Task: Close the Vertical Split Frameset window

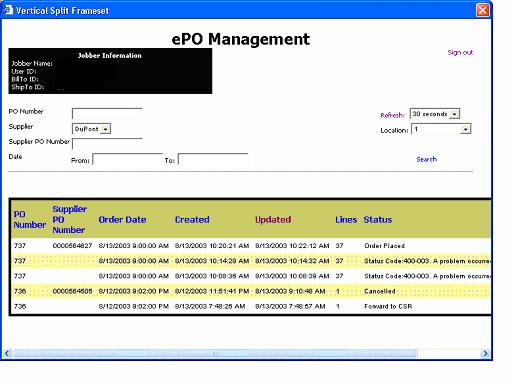Action: point(483,10)
